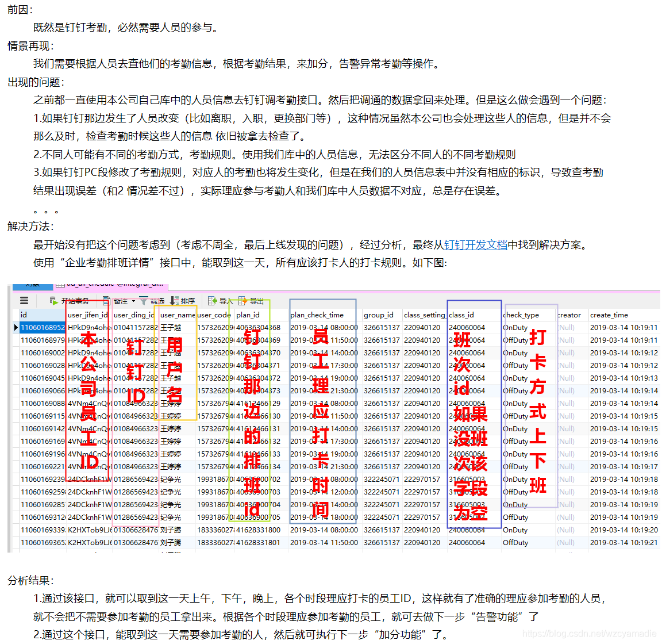Select the id column header
The width and height of the screenshot is (662, 644).
pyautogui.click(x=42, y=315)
